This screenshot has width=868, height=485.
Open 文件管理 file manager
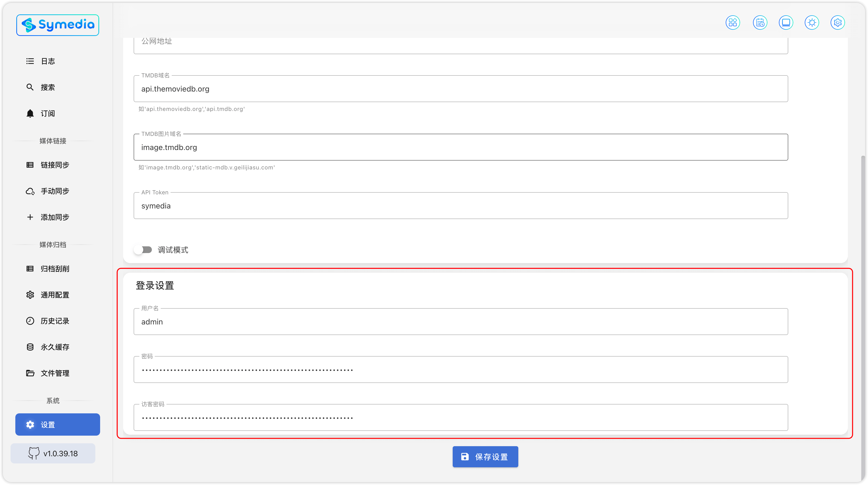coord(55,373)
